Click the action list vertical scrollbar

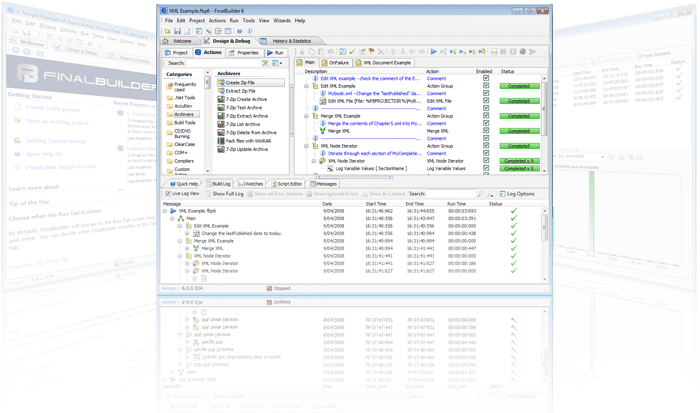544,124
